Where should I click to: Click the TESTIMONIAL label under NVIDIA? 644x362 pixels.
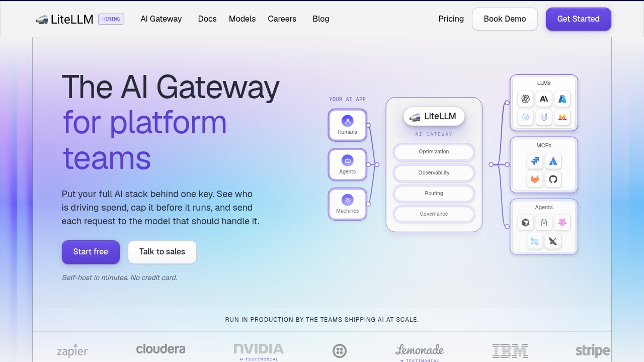coord(259,359)
